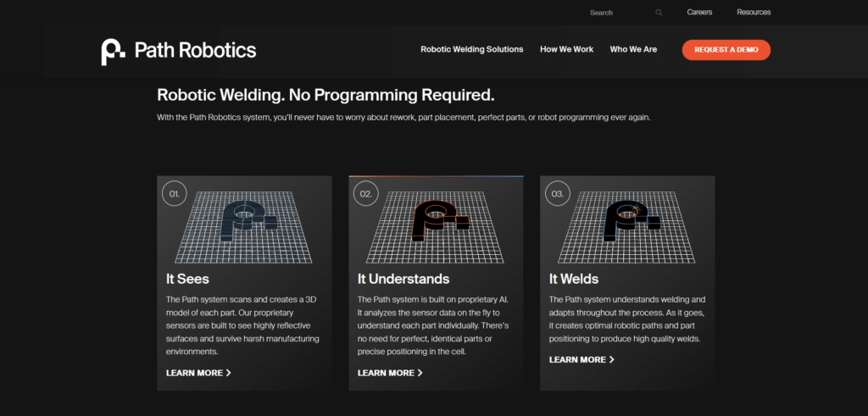Click the It Understands card heading
868x416 pixels.
[x=403, y=278]
